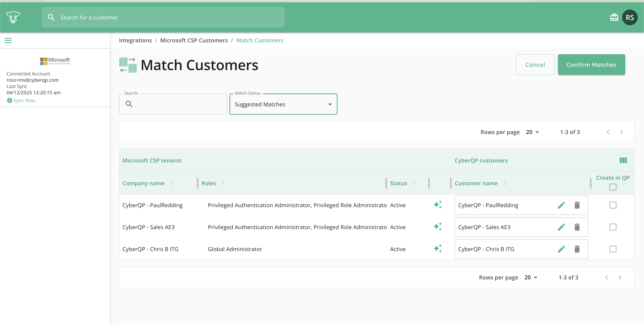The image size is (644, 324).
Task: Open the table column chooser icon
Action: [x=623, y=160]
